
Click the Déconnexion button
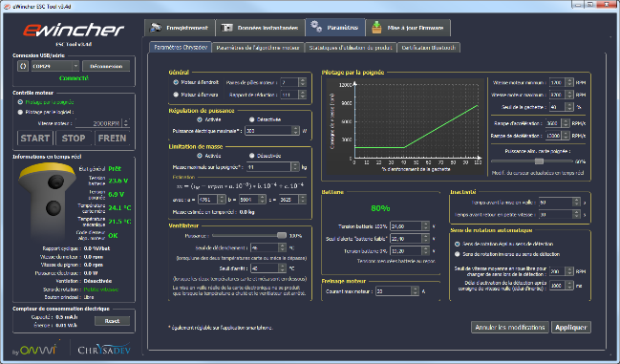106,66
